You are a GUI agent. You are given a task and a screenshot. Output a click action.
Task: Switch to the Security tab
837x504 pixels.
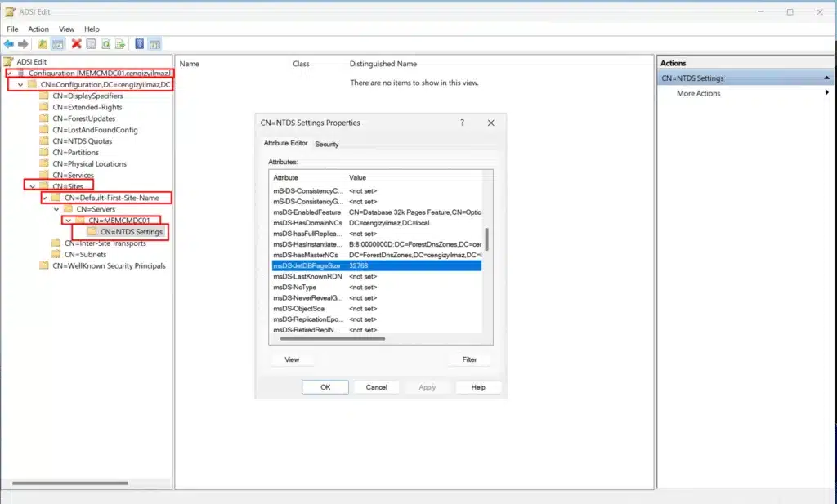327,145
